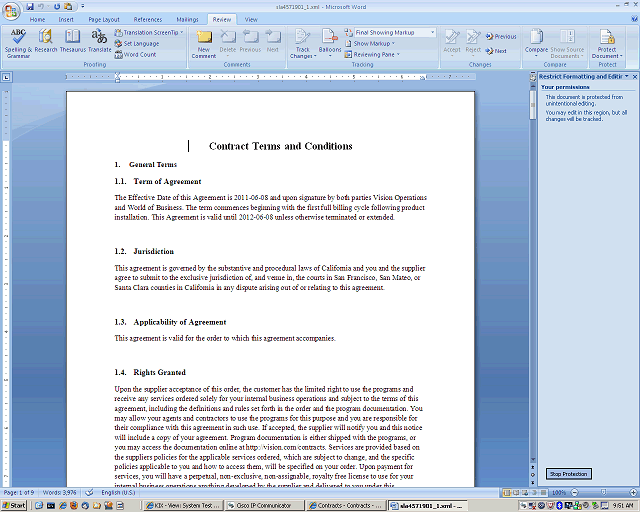This screenshot has height=512, width=640.
Task: Insert a New Comment
Action: click(204, 43)
